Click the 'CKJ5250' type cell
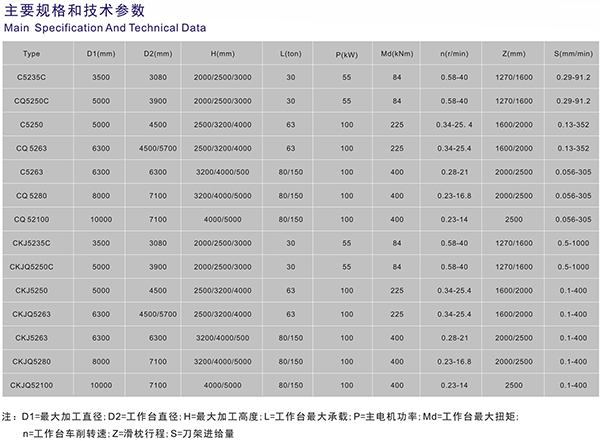The height and width of the screenshot is (441, 600). (x=31, y=291)
